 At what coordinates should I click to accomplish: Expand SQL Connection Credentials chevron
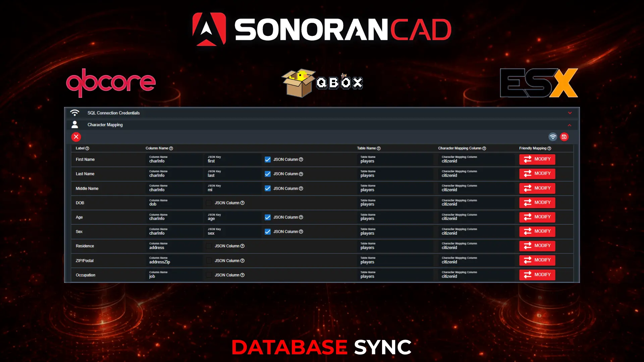570,113
